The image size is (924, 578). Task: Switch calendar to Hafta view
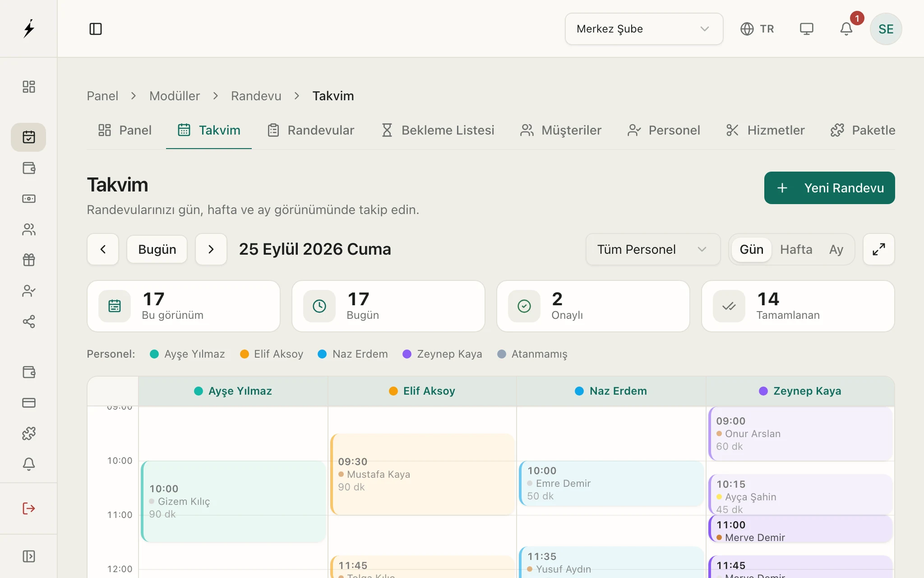pyautogui.click(x=796, y=249)
